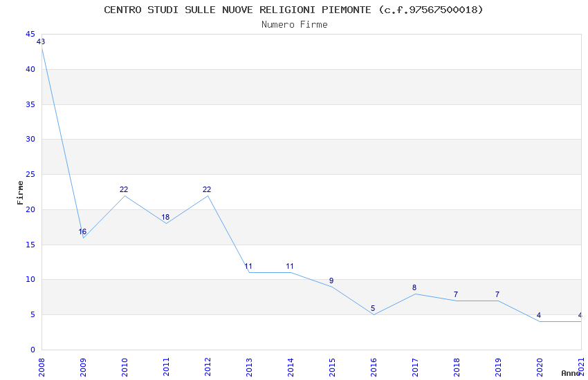
Task: Select the 4 data label above 2020
Action: (x=538, y=315)
